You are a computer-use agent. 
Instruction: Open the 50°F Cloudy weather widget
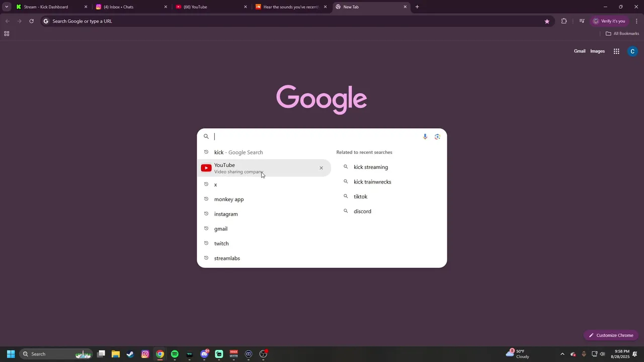[x=518, y=354]
